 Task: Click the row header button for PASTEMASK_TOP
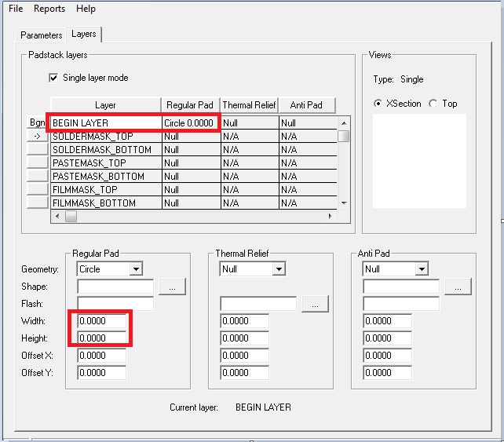[x=37, y=163]
